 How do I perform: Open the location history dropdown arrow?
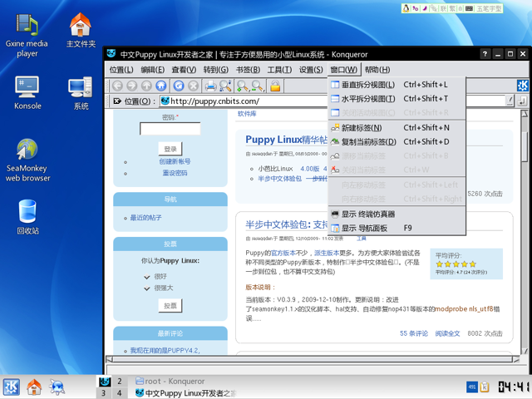[510, 101]
